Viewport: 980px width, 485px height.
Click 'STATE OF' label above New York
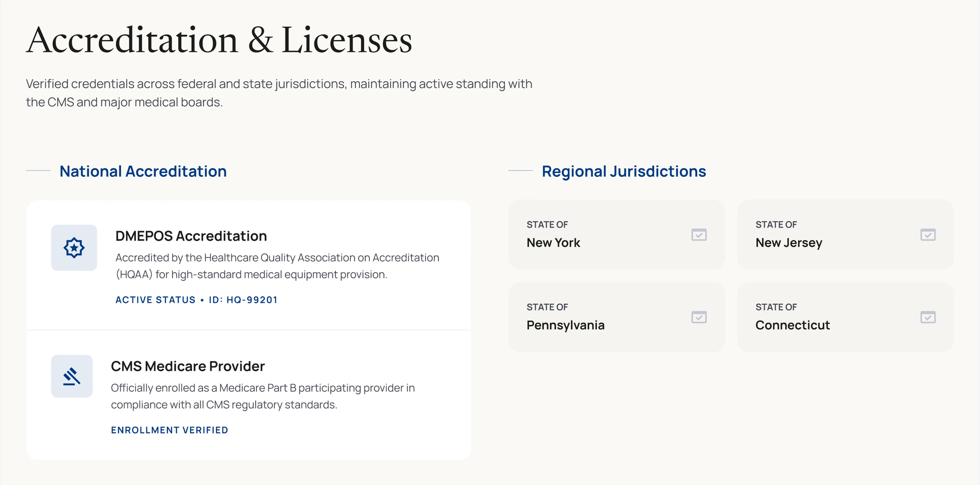tap(547, 224)
